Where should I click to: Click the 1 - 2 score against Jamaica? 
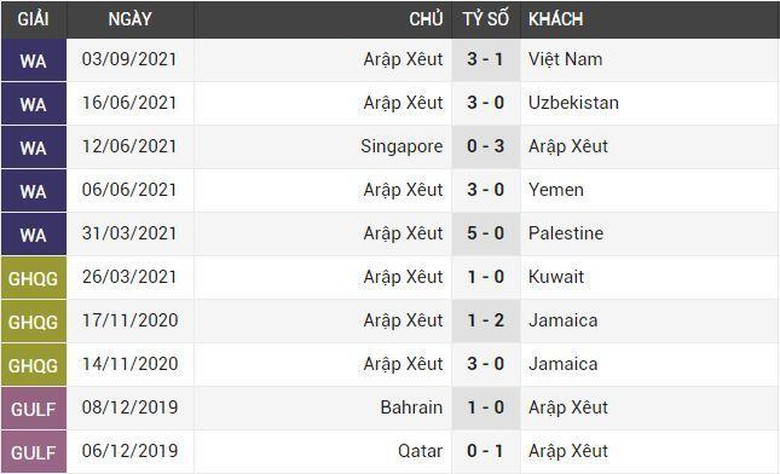(x=486, y=321)
